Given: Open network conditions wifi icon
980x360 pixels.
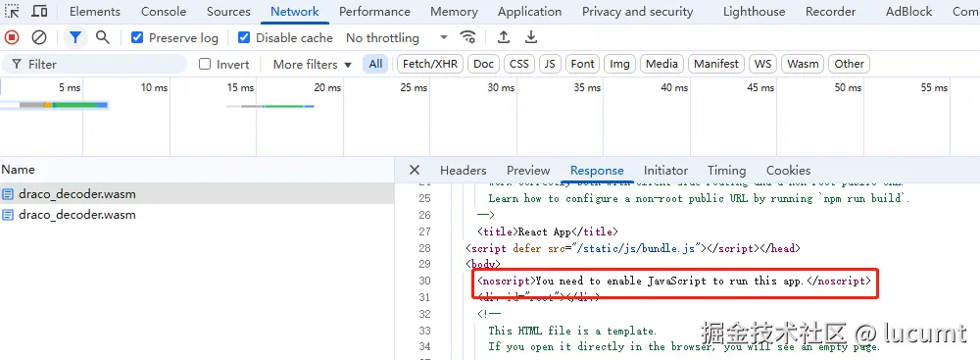Looking at the screenshot, I should (x=467, y=37).
